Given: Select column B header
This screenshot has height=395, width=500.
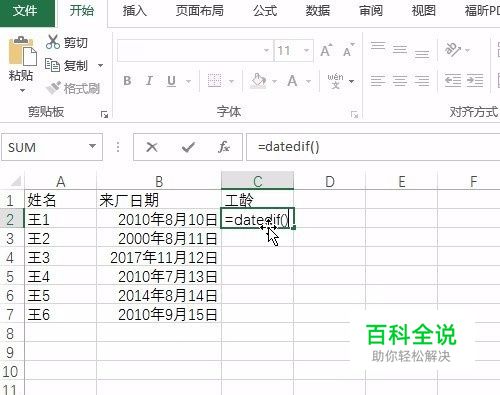Looking at the screenshot, I should pos(159,182).
